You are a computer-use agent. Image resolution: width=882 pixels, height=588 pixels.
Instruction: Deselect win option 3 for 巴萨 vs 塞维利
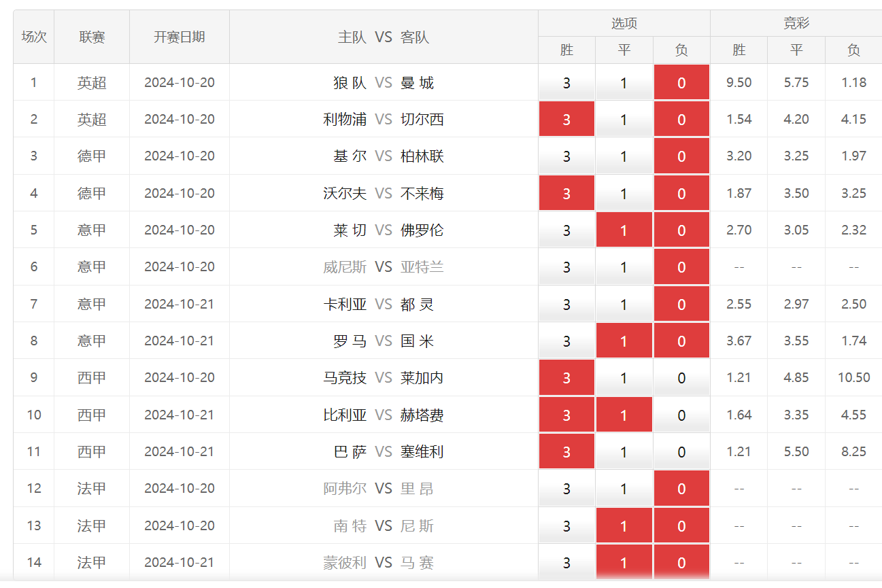[566, 452]
